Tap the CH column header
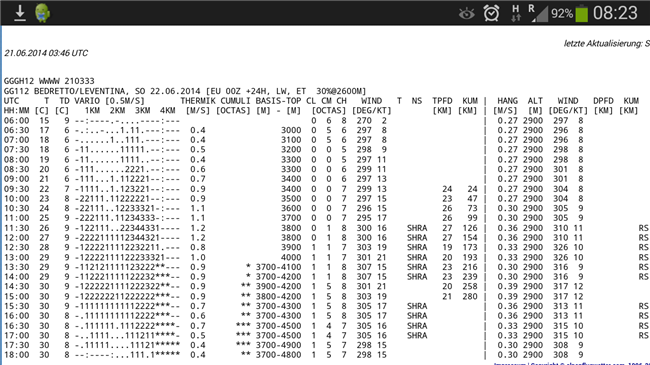 (341, 101)
